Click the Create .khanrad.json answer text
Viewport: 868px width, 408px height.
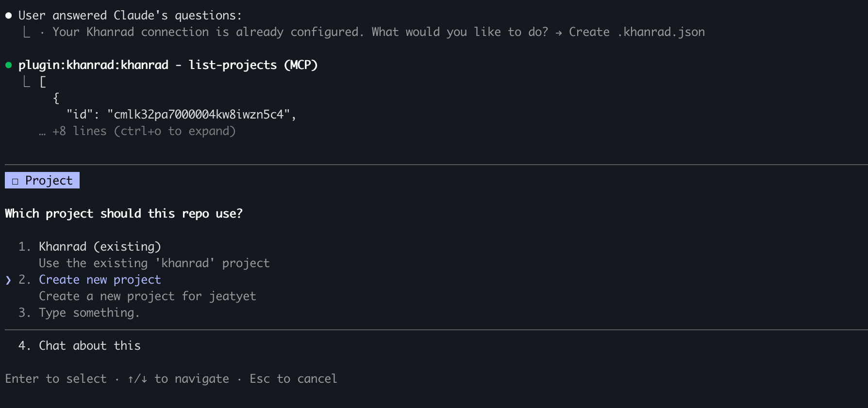[x=637, y=32]
